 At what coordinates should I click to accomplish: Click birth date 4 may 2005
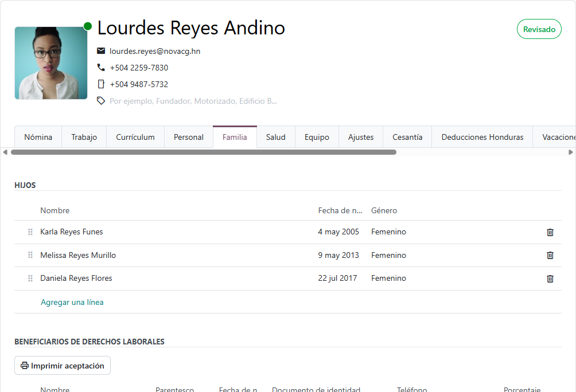(x=338, y=232)
